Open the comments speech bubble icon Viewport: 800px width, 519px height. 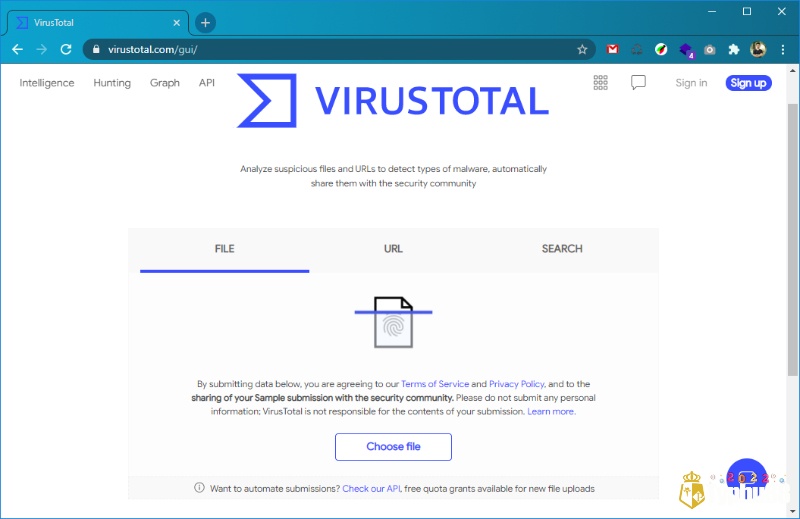click(x=638, y=83)
